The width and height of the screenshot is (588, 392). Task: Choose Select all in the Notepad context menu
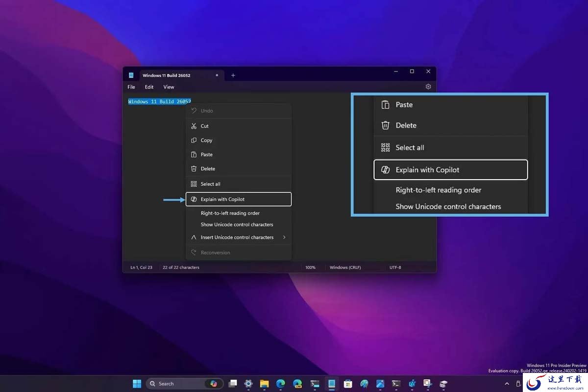coord(239,184)
